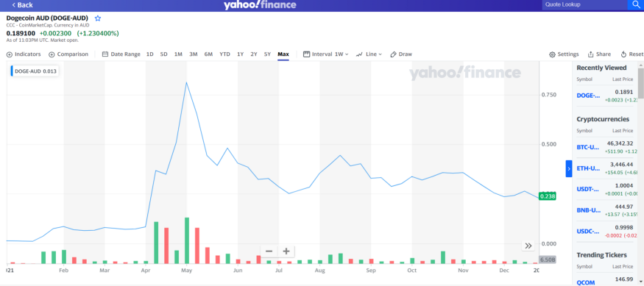Image resolution: width=644 pixels, height=286 pixels.
Task: Open the Date Range calendar picker
Action: [x=121, y=54]
